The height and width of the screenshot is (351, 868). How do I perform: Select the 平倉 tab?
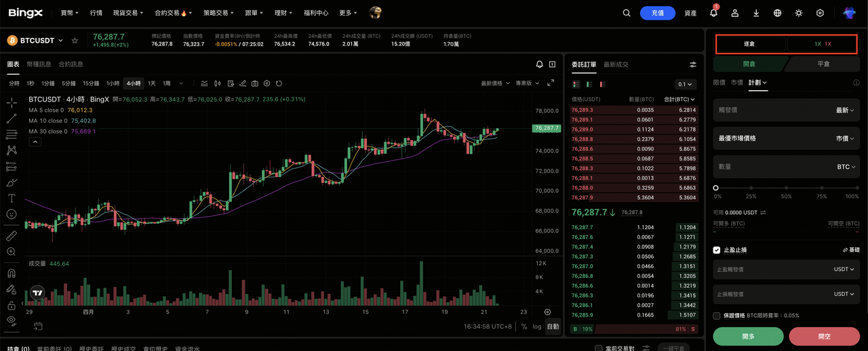(x=822, y=64)
